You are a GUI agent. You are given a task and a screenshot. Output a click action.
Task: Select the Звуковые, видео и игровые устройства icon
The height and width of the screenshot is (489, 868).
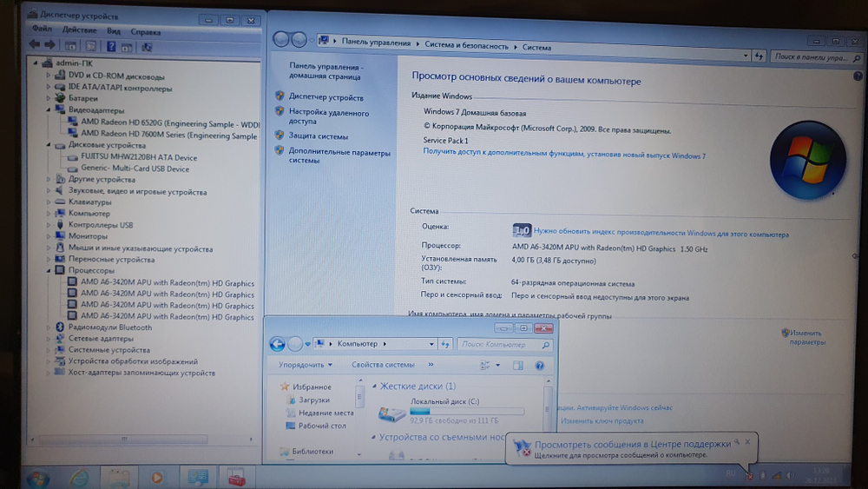click(60, 192)
